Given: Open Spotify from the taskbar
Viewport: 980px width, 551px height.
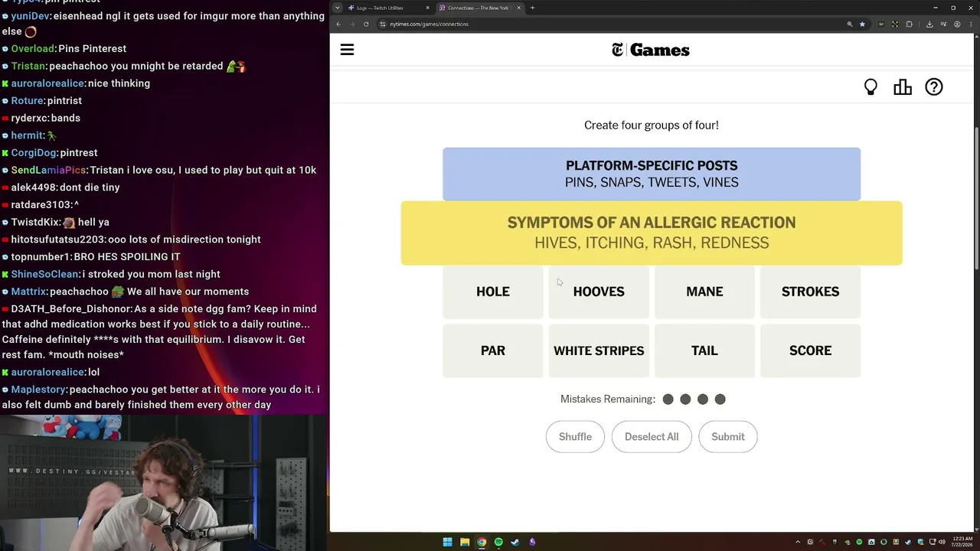Looking at the screenshot, I should (x=498, y=542).
